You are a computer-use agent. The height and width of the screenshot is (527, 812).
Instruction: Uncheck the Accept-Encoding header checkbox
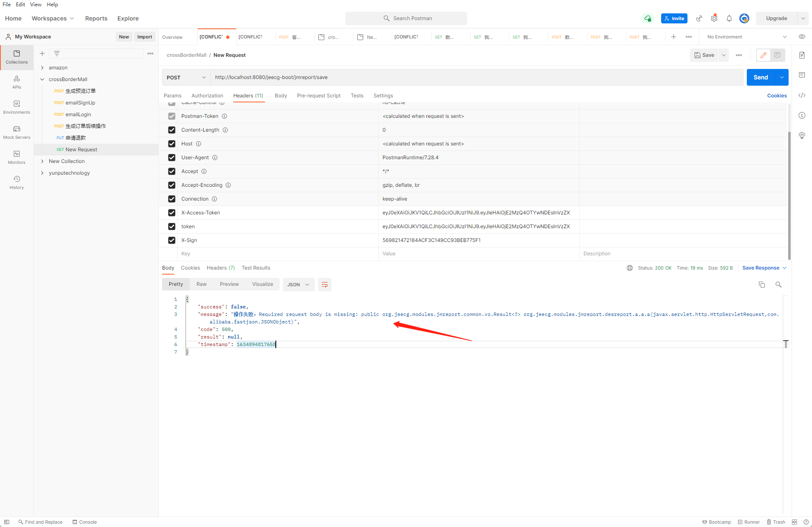[x=172, y=185]
